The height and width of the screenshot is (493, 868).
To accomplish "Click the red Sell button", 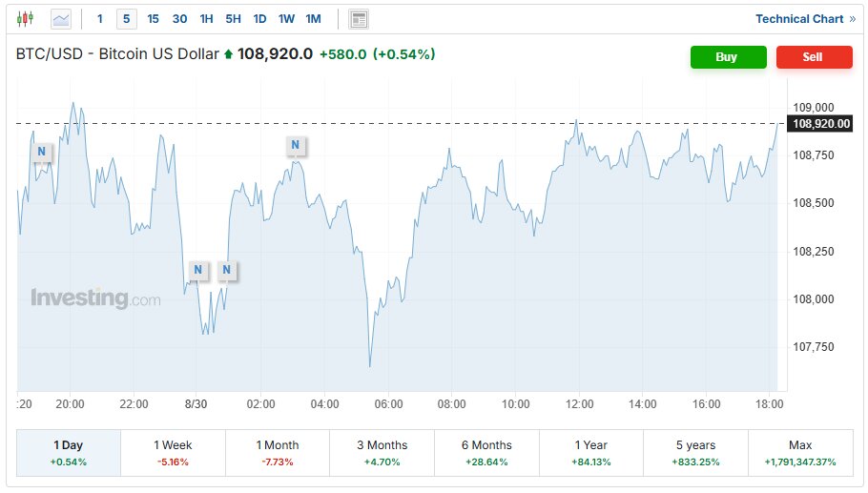I will (814, 57).
